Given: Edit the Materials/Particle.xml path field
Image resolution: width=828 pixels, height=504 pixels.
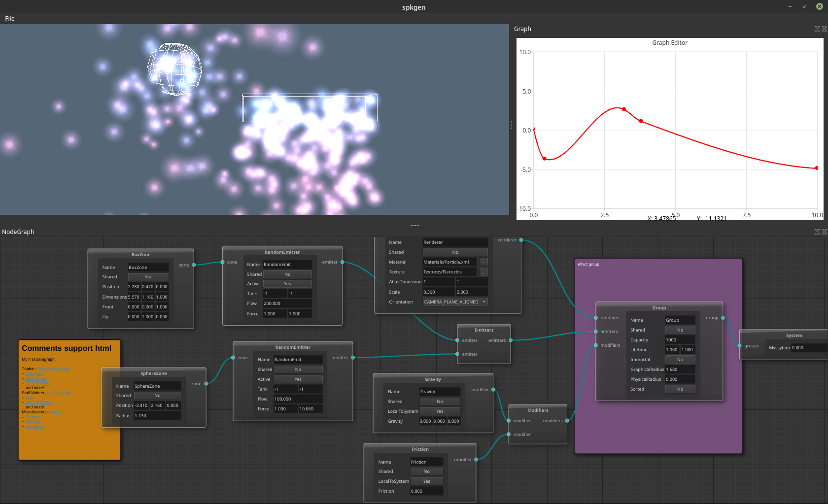Looking at the screenshot, I should (x=449, y=262).
